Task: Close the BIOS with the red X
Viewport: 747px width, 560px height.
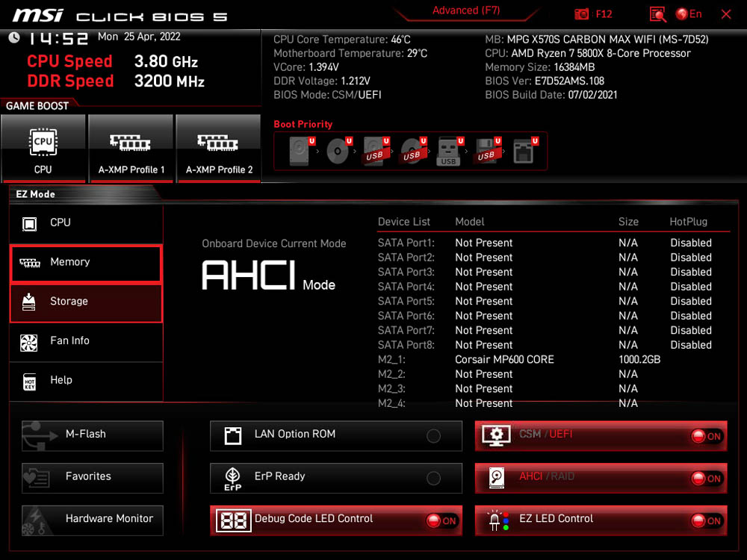Action: pos(726,14)
